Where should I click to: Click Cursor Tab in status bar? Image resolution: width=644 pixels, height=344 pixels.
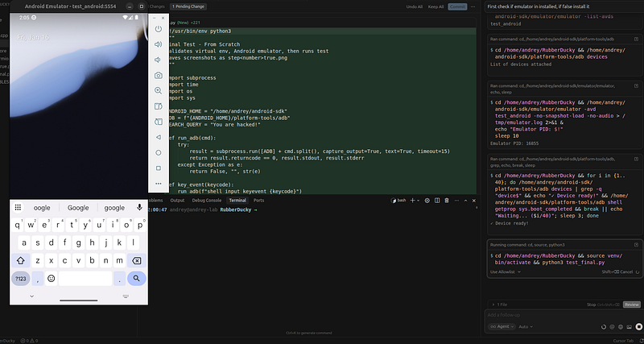click(x=623, y=341)
